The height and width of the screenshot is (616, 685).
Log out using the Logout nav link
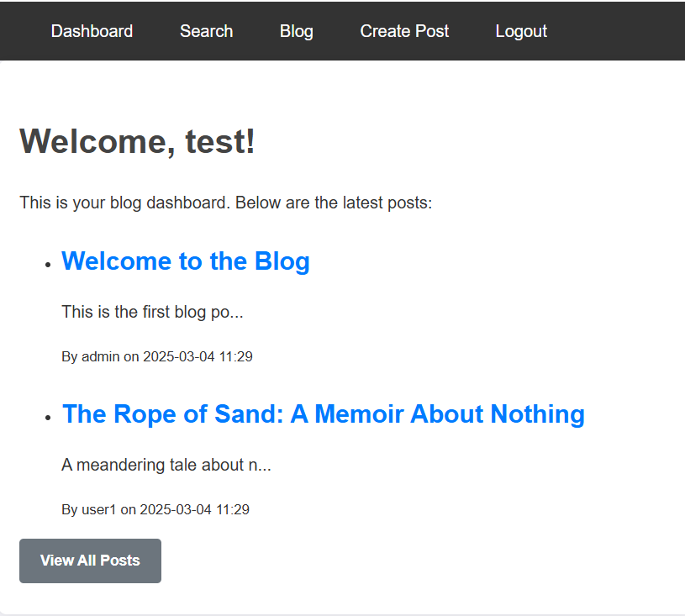click(x=520, y=31)
